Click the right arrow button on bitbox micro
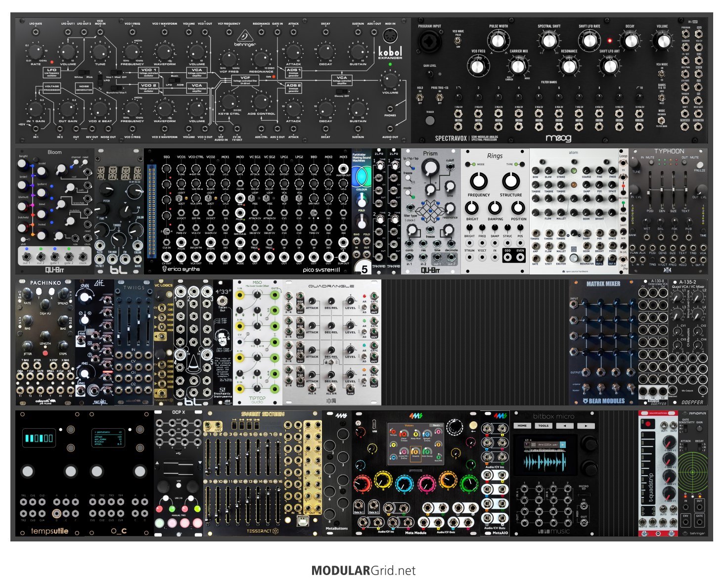This screenshot has height=581, width=728. coord(586,425)
